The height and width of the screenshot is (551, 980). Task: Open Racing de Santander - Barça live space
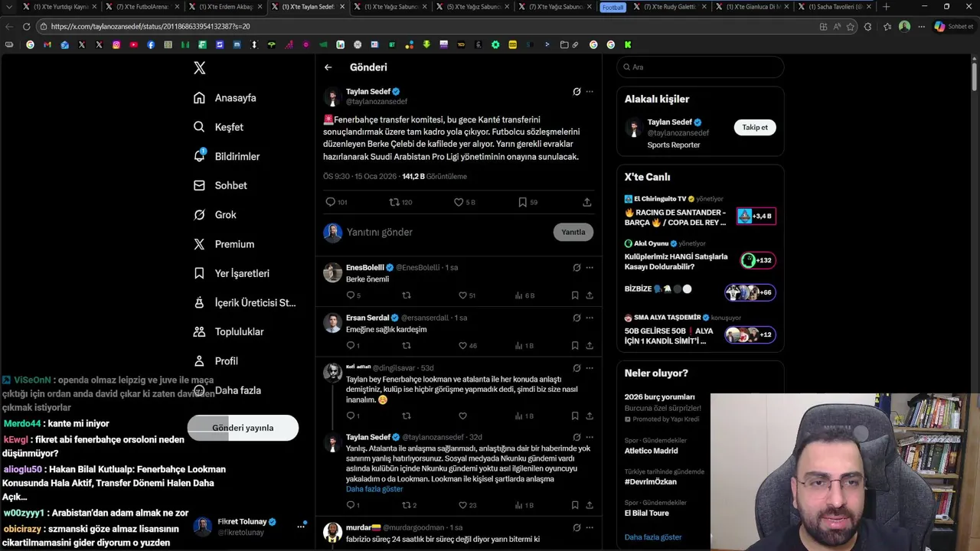tap(700, 212)
